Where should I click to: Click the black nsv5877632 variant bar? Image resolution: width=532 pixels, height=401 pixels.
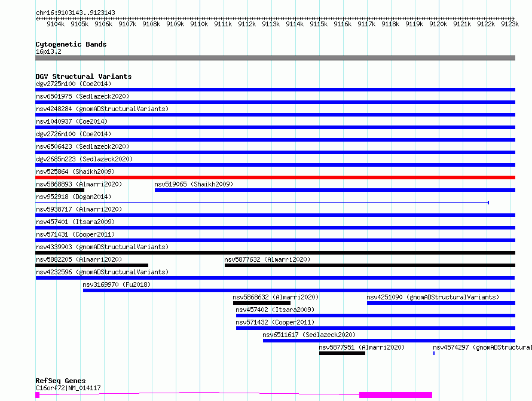tap(370, 265)
